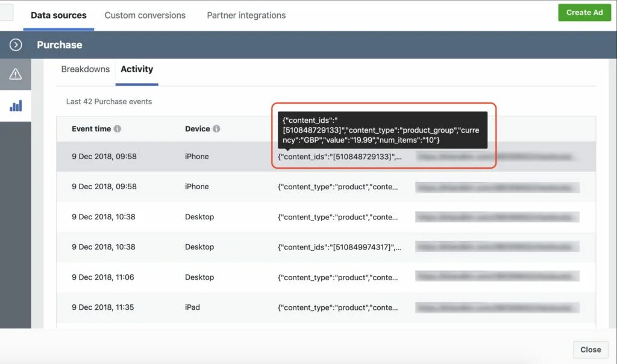
Task: Click the Event time column header
Action: [x=91, y=129]
